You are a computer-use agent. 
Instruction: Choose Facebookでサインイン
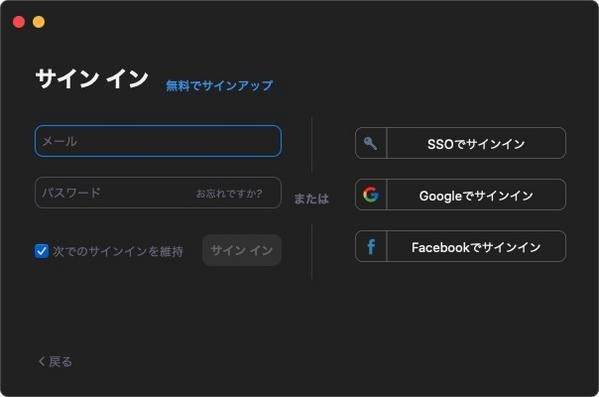(x=460, y=246)
